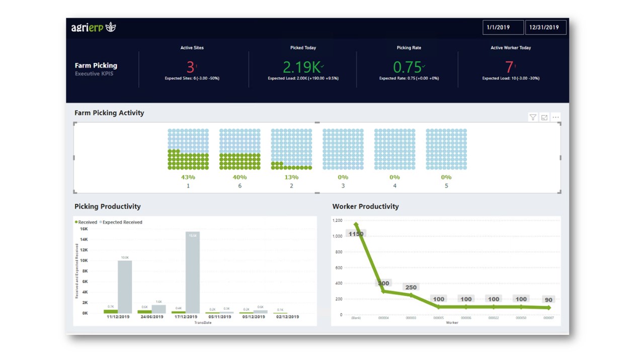Select the 1150 data point on worker line
The image size is (644, 362).
[x=356, y=224]
